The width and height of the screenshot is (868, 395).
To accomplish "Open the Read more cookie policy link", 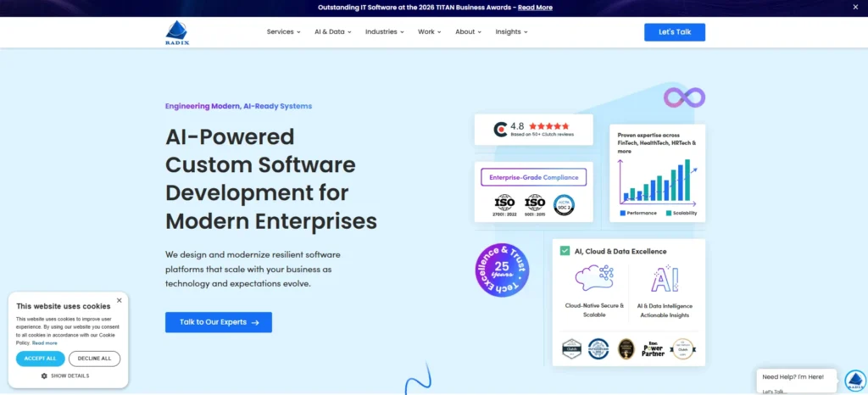I will 45,343.
